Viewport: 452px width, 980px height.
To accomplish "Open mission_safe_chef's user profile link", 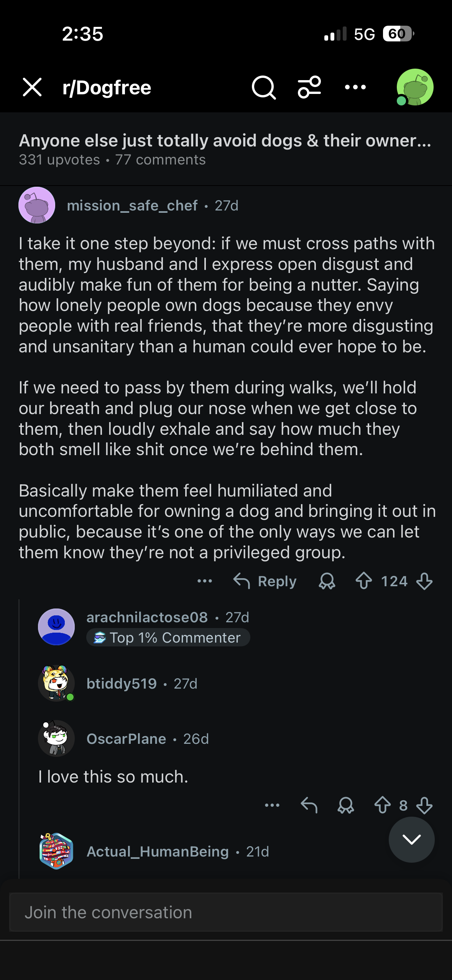I will pos(132,206).
